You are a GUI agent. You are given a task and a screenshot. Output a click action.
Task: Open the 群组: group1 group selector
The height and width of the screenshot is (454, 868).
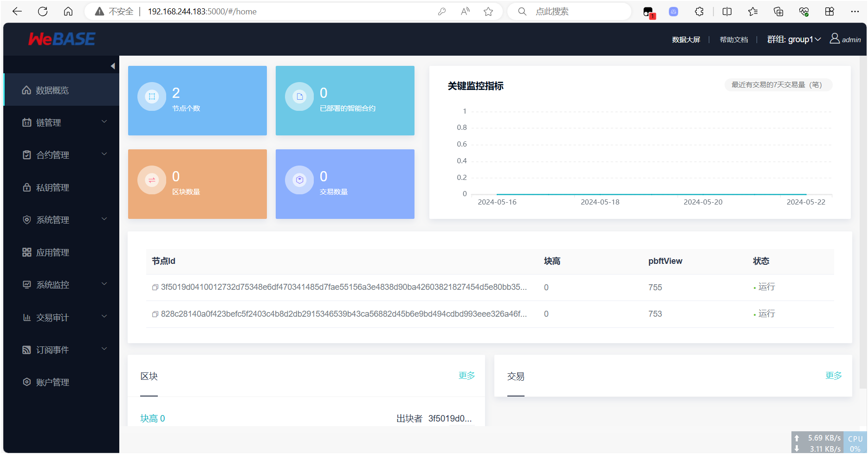point(794,39)
